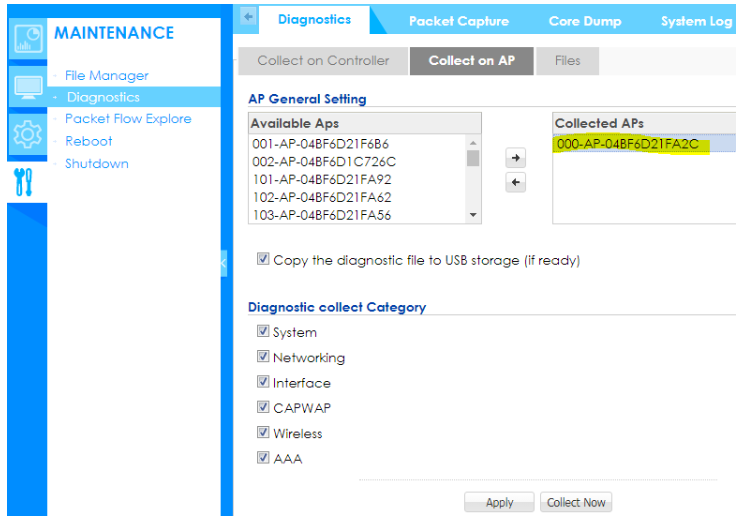
Task: Open File Manager in maintenance menu
Action: point(106,75)
